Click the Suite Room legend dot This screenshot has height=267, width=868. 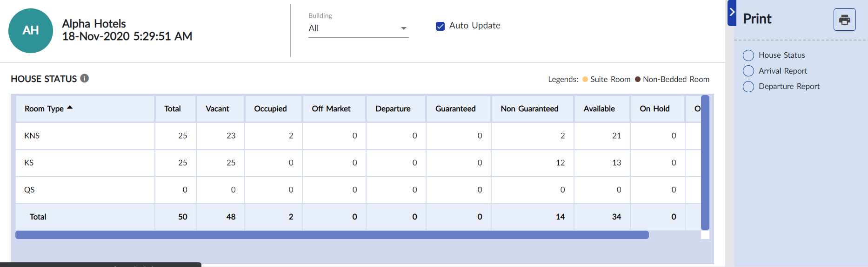click(585, 79)
